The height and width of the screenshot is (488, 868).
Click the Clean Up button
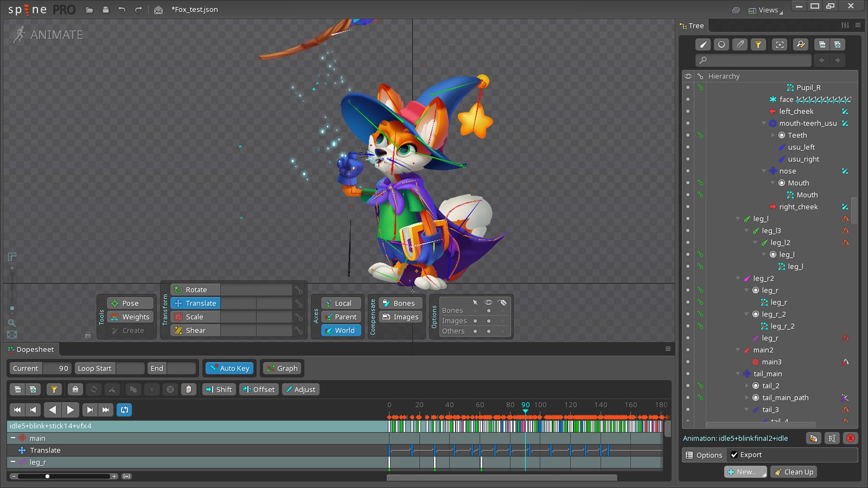(794, 472)
